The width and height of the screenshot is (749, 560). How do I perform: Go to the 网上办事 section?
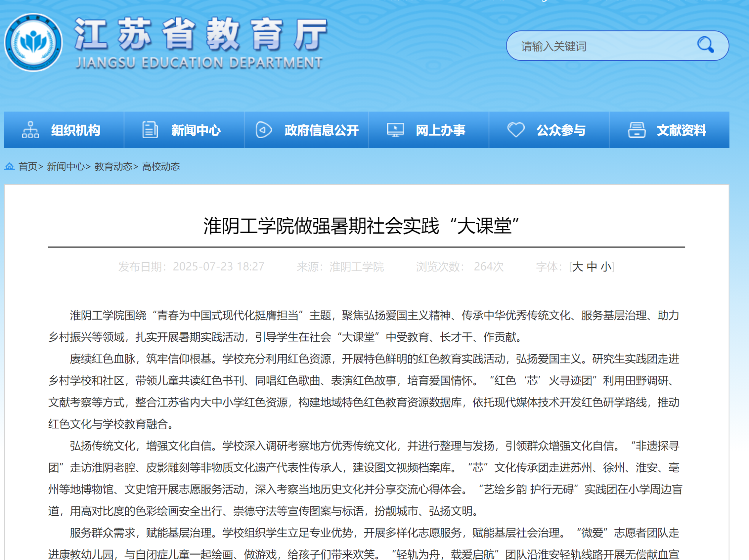tap(440, 130)
